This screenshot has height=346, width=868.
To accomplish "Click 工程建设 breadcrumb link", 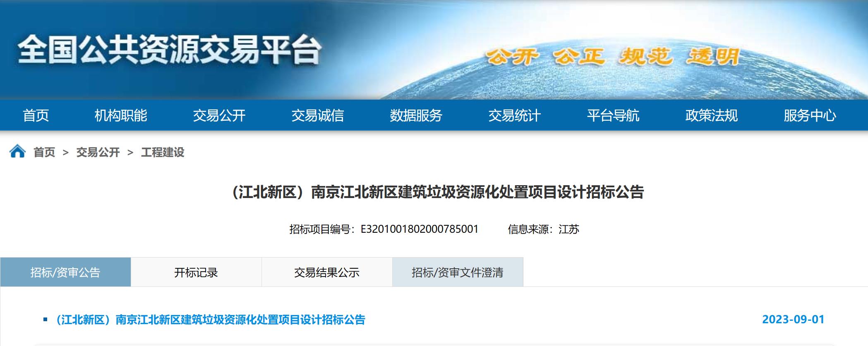I will pyautogui.click(x=163, y=152).
